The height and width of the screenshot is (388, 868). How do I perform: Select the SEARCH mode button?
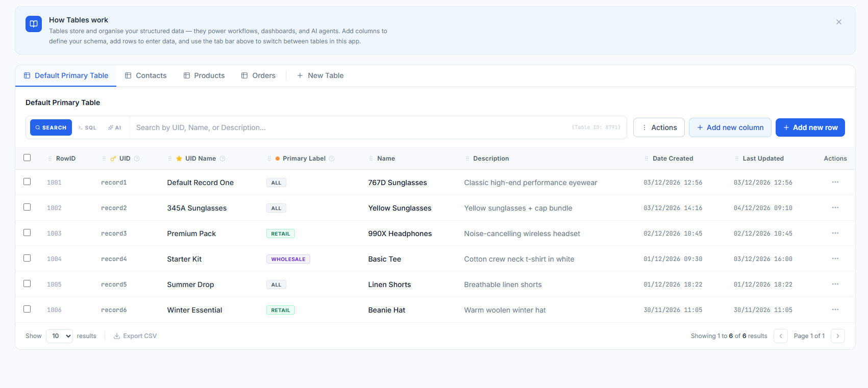pos(51,127)
